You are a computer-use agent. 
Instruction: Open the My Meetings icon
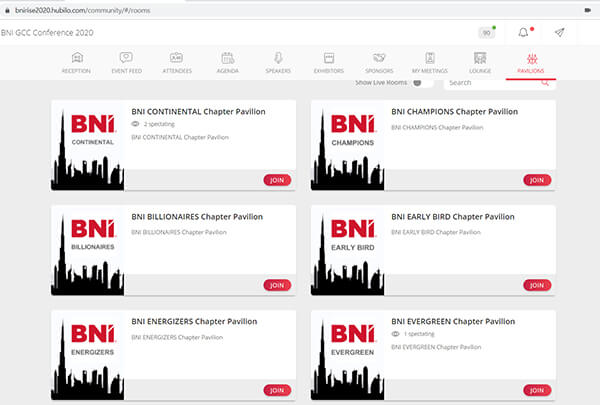(x=430, y=58)
